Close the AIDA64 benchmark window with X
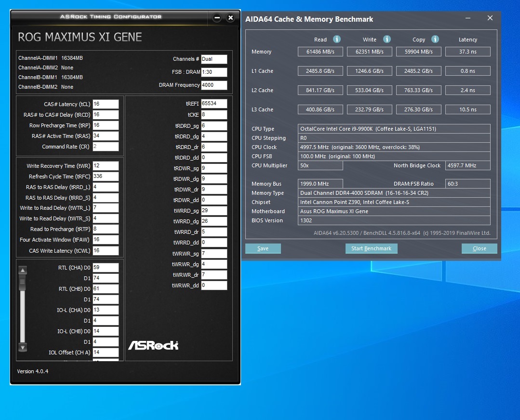The image size is (520, 420). point(490,18)
